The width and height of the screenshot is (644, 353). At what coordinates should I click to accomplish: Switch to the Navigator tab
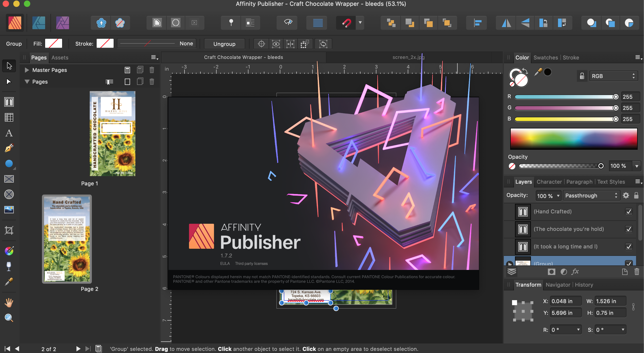click(558, 285)
